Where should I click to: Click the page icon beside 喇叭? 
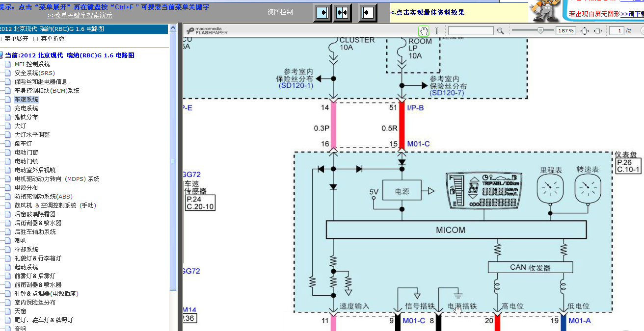tap(7, 241)
